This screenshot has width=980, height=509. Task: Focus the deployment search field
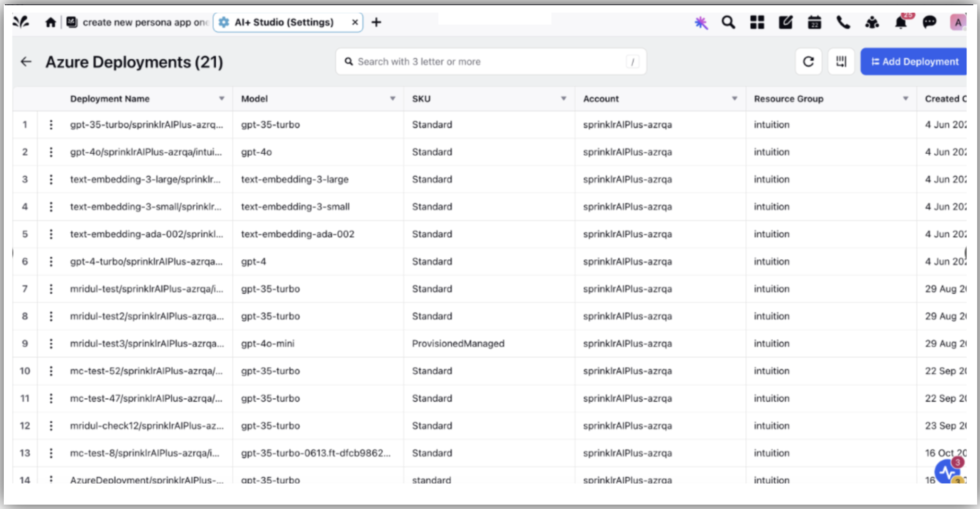pos(491,61)
